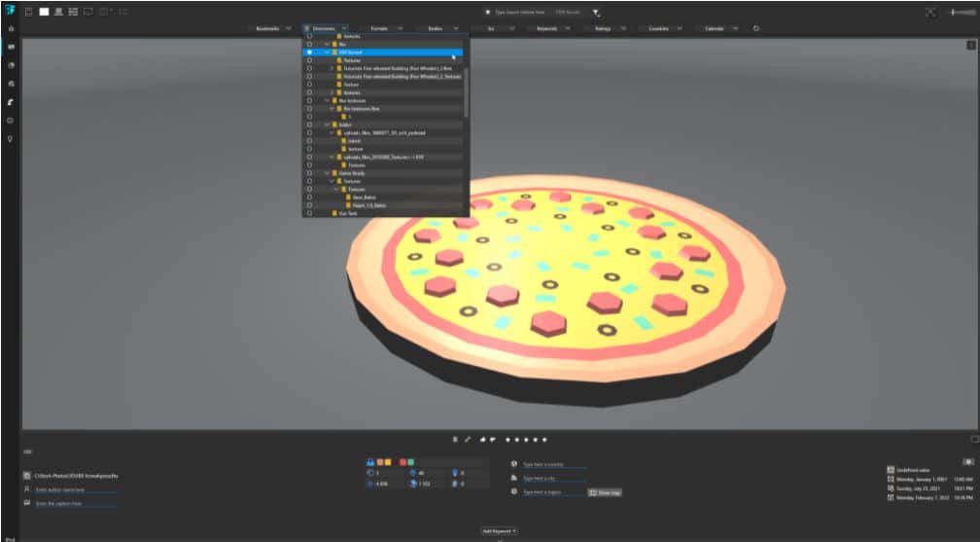Apply the orange color label
Viewport: 980px width, 542px height.
[380, 462]
